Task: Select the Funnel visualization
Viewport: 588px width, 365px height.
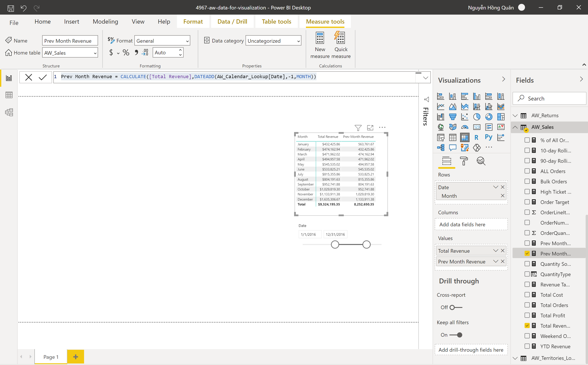Action: 453,117
